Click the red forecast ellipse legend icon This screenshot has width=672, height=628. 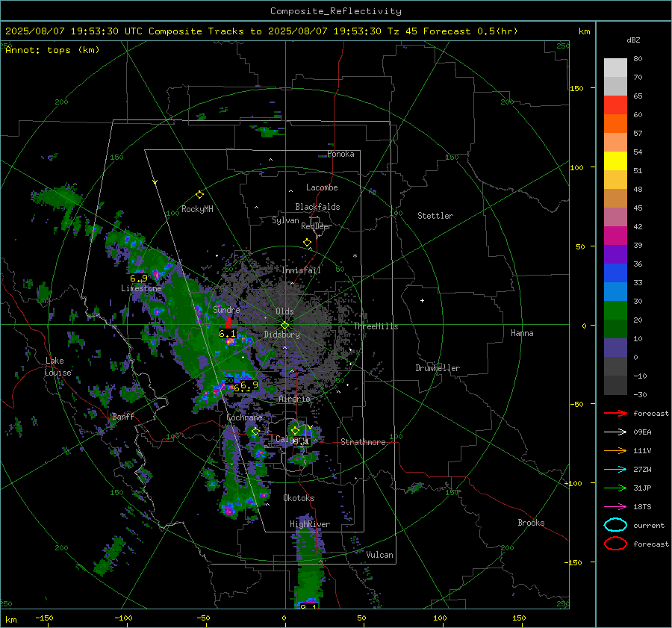pos(615,544)
